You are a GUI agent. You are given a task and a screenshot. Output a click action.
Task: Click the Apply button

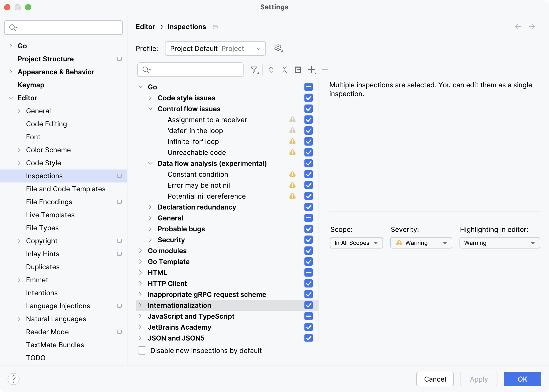tap(478, 379)
